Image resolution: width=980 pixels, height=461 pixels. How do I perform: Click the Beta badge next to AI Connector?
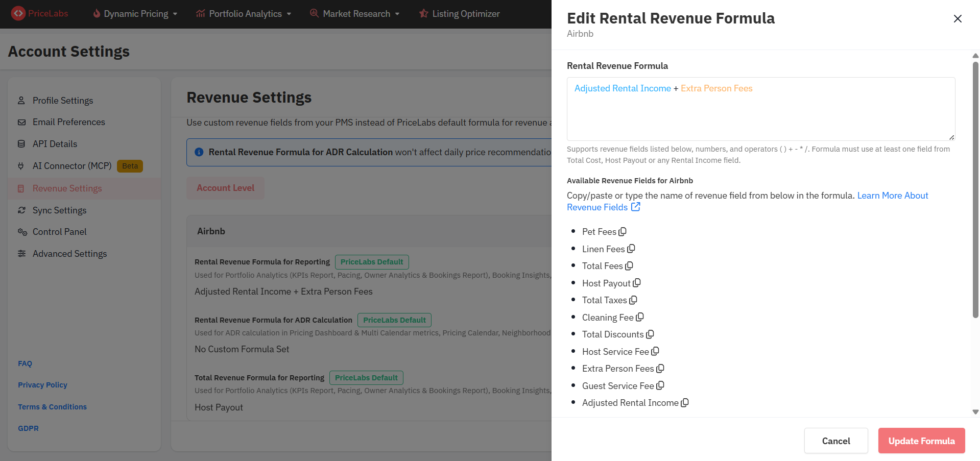130,166
